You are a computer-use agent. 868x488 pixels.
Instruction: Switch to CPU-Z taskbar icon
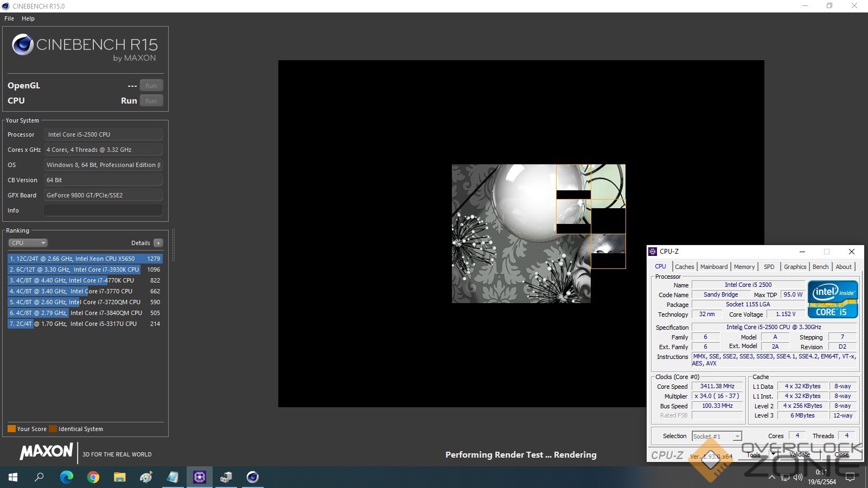pos(200,477)
